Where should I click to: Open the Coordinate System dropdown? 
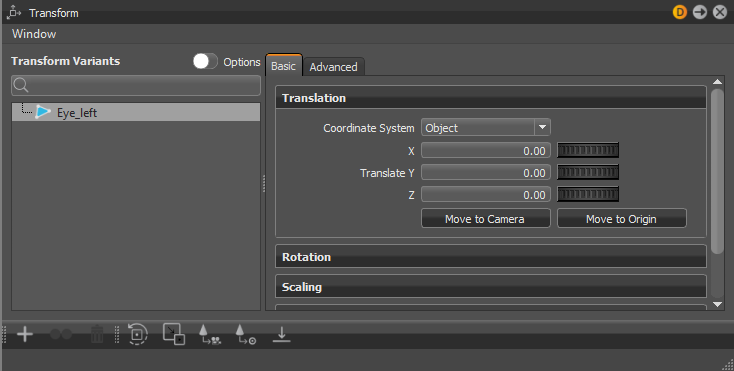point(485,127)
